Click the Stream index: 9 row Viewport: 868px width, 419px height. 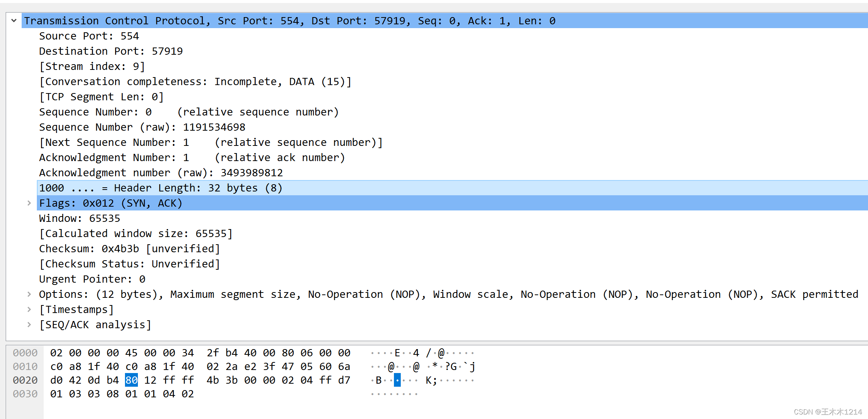click(92, 66)
